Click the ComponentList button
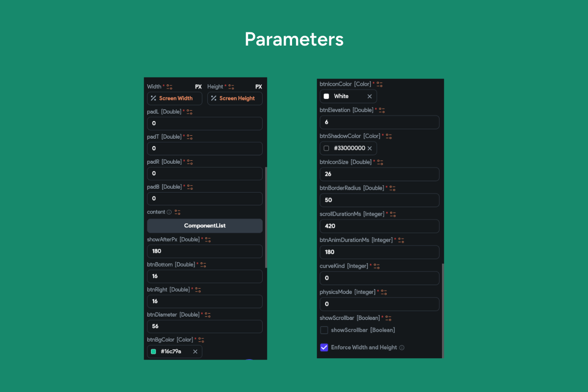This screenshot has height=392, width=588. (205, 226)
